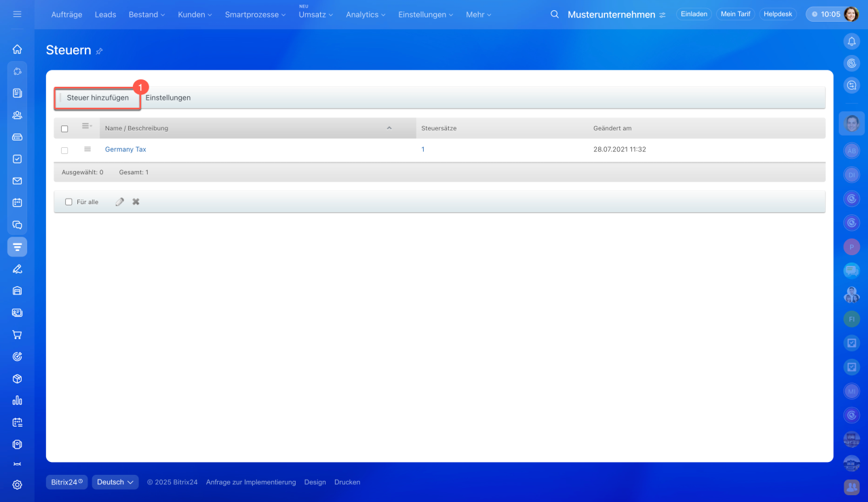Viewport: 868px width, 502px height.
Task: Open the Leads menu item
Action: (x=105, y=14)
